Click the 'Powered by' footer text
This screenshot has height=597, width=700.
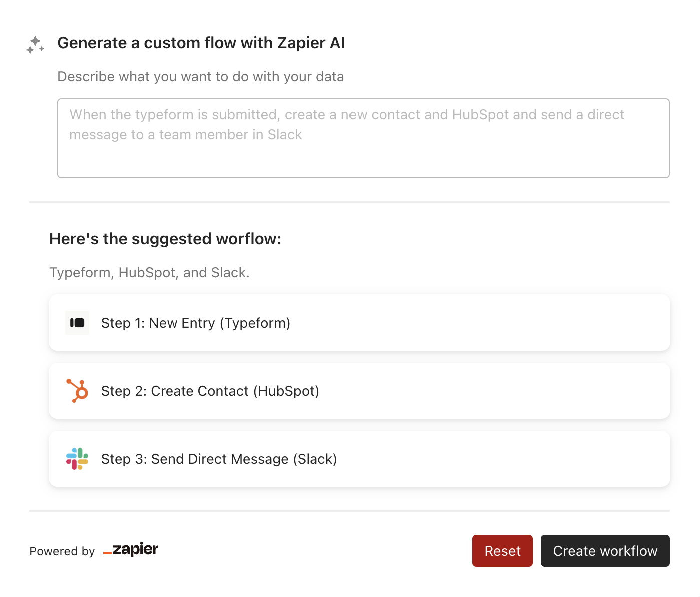62,551
